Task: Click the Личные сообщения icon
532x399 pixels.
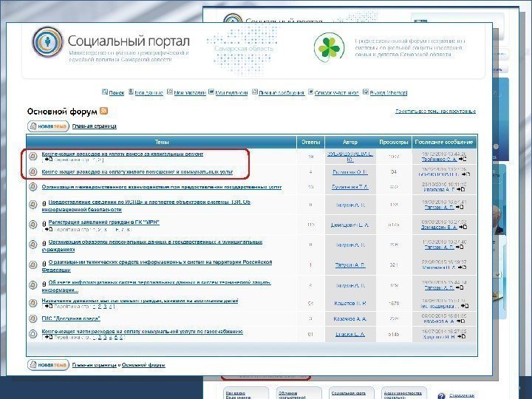Action: (x=255, y=92)
